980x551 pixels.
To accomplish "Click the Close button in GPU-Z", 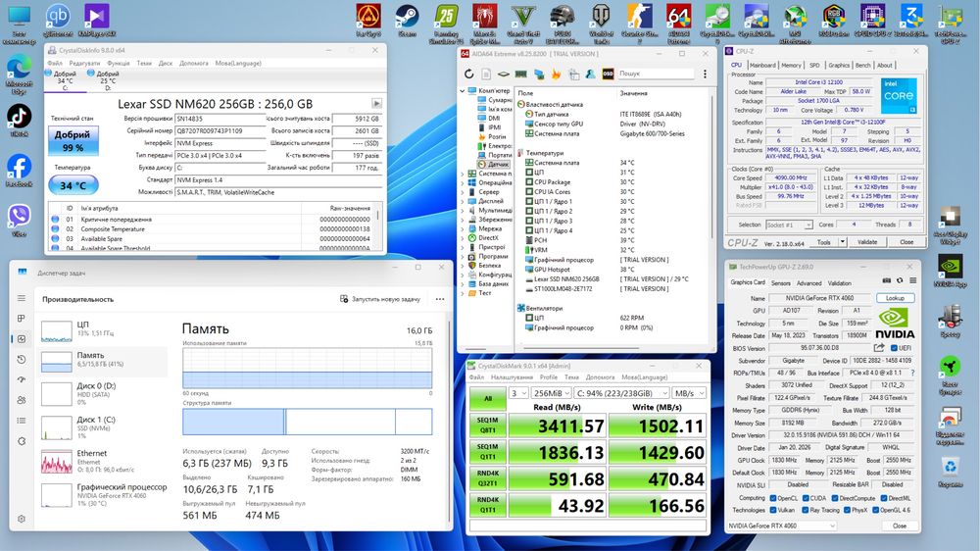I will click(900, 526).
